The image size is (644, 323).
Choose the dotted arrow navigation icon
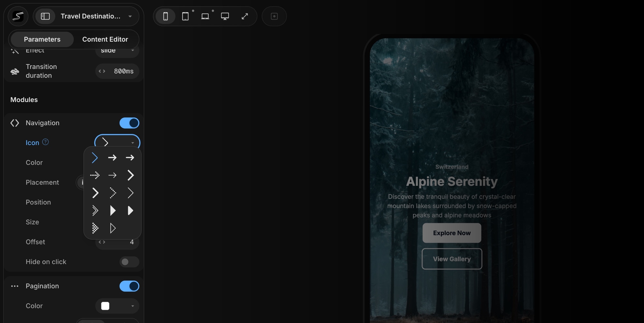click(95, 175)
